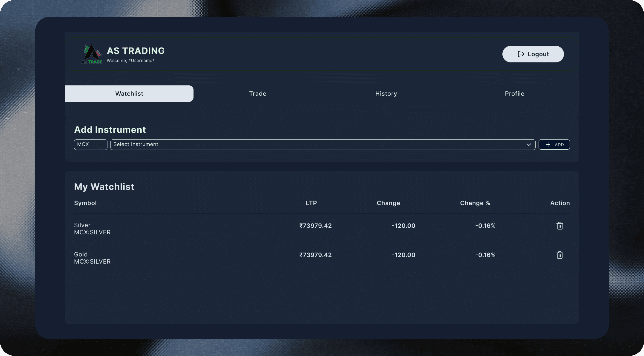The image size is (644, 356).
Task: View the Profile tab
Action: coord(515,94)
